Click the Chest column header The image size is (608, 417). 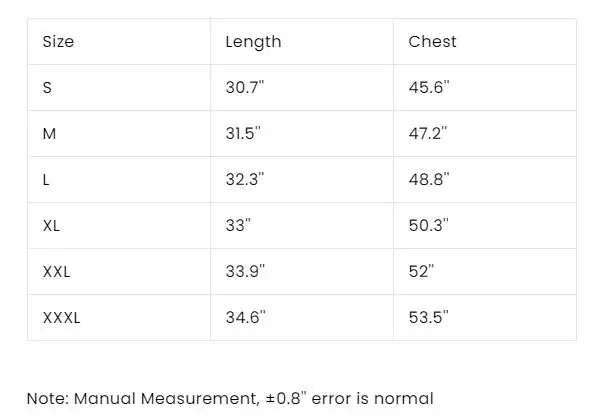pos(485,42)
